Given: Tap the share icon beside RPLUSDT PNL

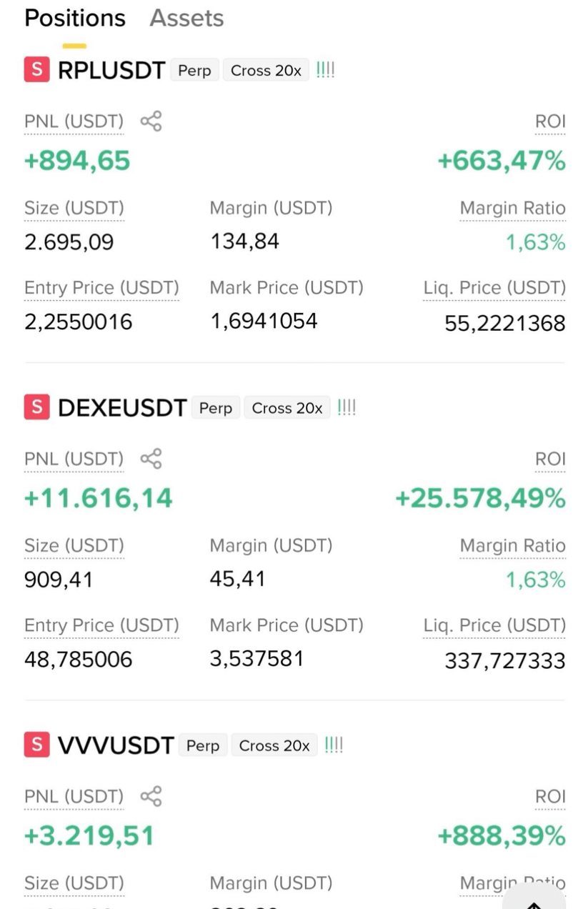Looking at the screenshot, I should 151,121.
